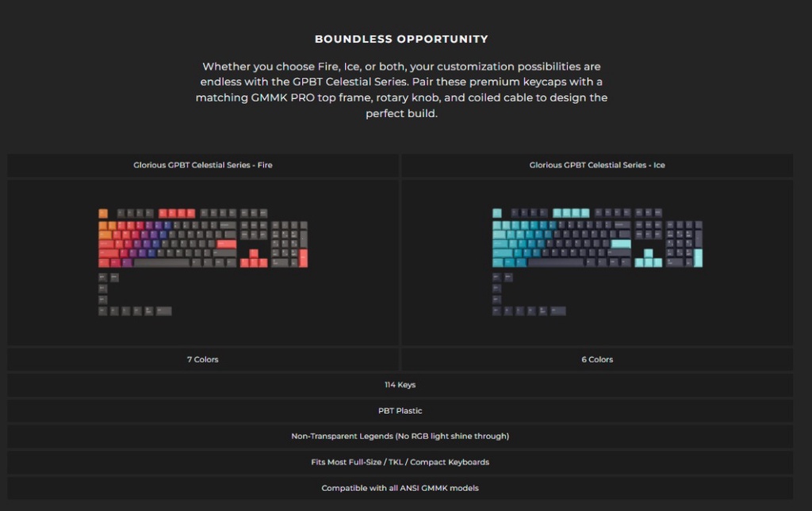Click the red Enter key on Fire keyboard
The width and height of the screenshot is (812, 511).
coord(227,244)
